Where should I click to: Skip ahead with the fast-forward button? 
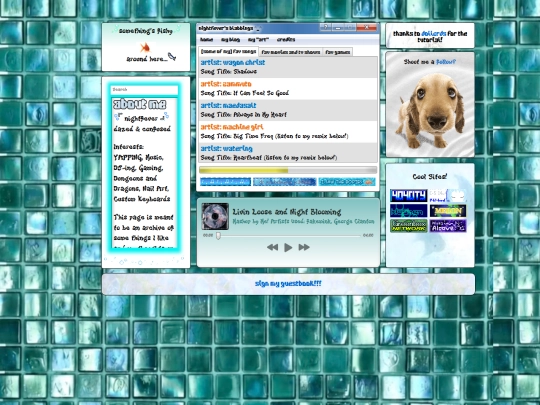pyautogui.click(x=304, y=247)
